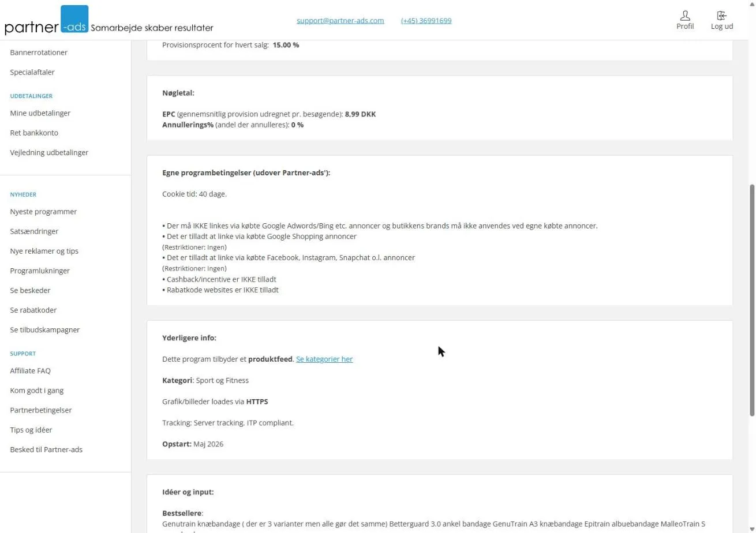Email support@partner-ads.com link
The image size is (756, 533).
[340, 20]
